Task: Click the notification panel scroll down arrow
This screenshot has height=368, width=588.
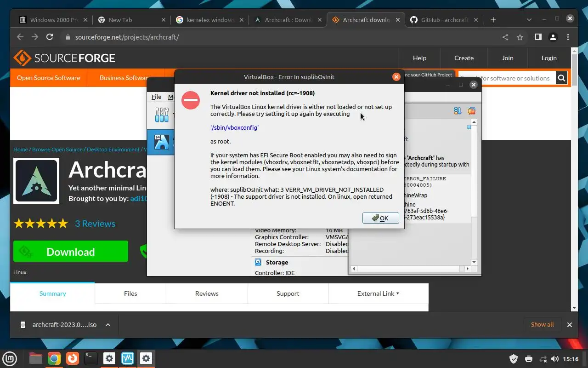Action: click(475, 262)
